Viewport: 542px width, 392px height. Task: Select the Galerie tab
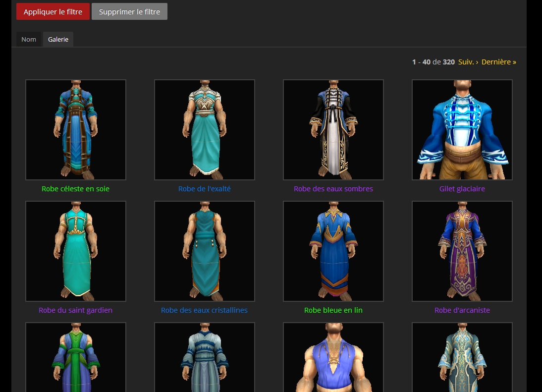click(x=58, y=40)
